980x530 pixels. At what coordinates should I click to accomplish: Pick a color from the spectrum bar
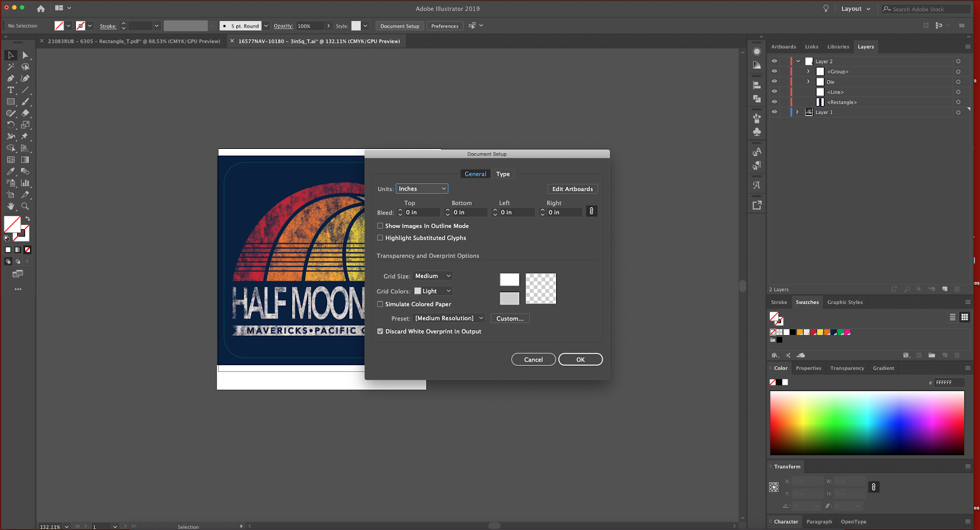click(x=867, y=423)
